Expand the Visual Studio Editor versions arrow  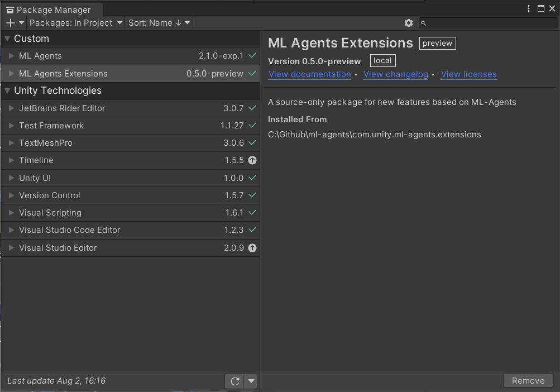pyautogui.click(x=11, y=247)
